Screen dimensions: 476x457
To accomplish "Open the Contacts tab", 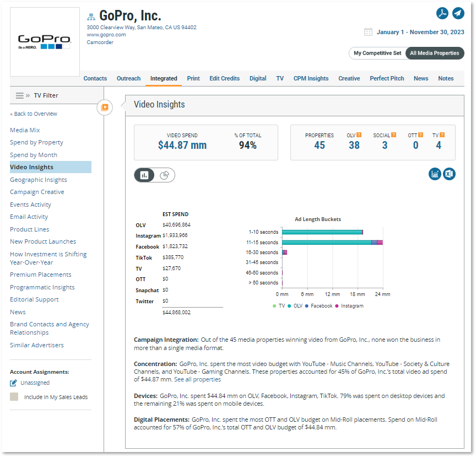I will 95,78.
